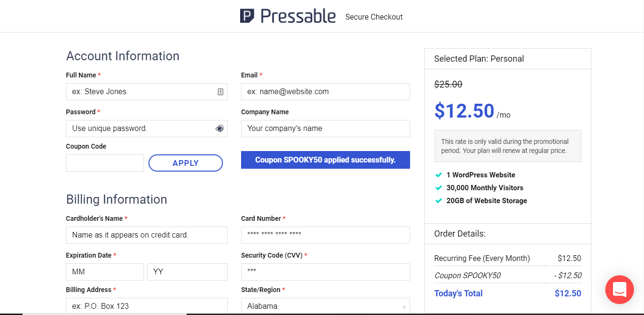Screen dimensions: 644x315
Task: Open the red chat widget
Action: click(x=619, y=290)
